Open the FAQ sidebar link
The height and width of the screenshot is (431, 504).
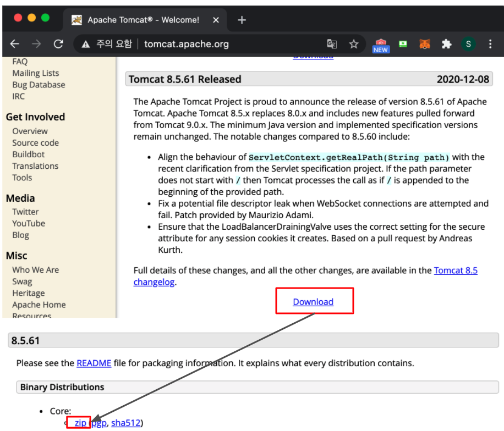coord(20,62)
